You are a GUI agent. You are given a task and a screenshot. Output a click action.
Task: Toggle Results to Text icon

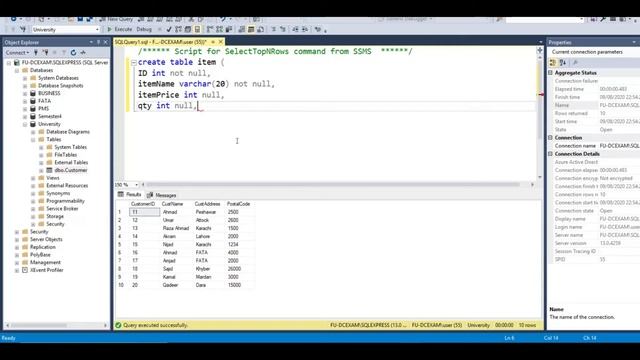coord(242,29)
